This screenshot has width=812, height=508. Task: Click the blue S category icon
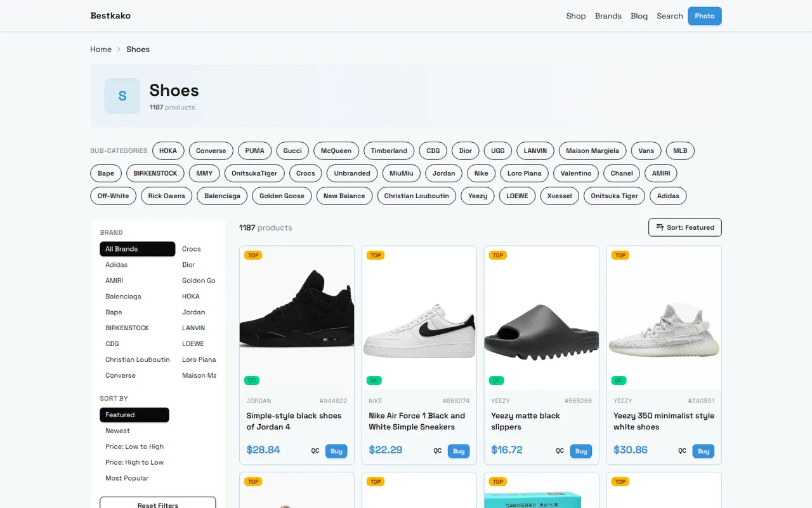(x=122, y=96)
